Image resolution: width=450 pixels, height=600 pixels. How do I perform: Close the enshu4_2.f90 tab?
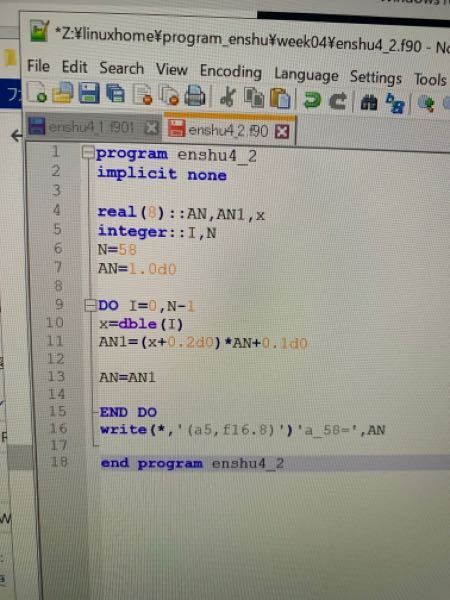tap(282, 132)
